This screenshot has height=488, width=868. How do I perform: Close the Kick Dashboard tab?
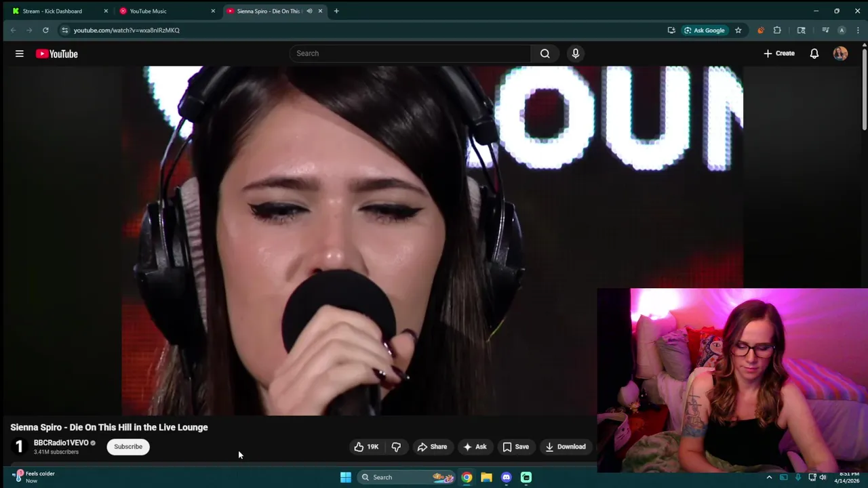[106, 11]
